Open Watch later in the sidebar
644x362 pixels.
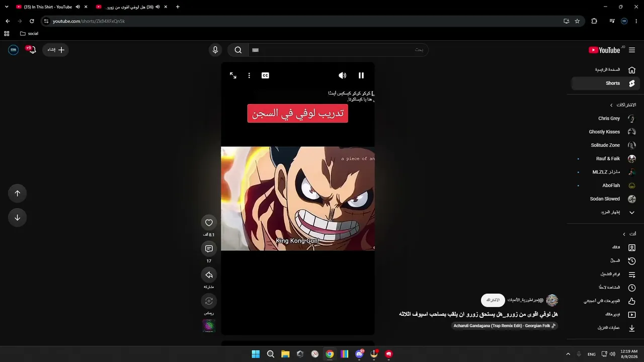point(606,288)
